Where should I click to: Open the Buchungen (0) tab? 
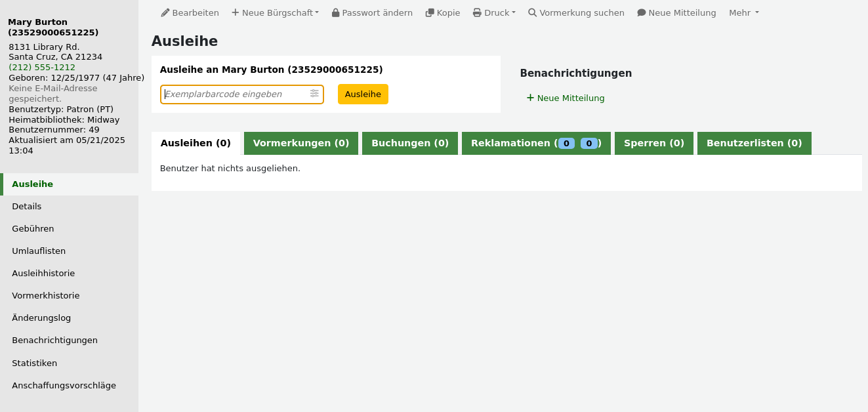pyautogui.click(x=410, y=143)
